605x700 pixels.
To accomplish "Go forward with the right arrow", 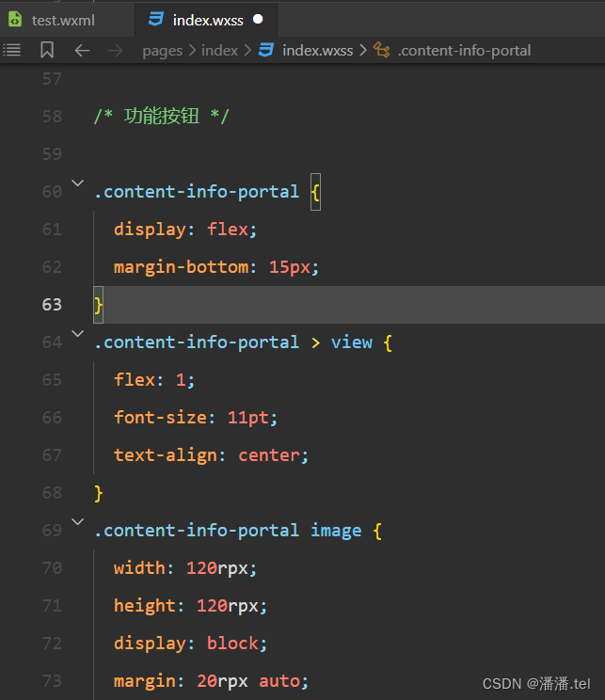I will 115,51.
